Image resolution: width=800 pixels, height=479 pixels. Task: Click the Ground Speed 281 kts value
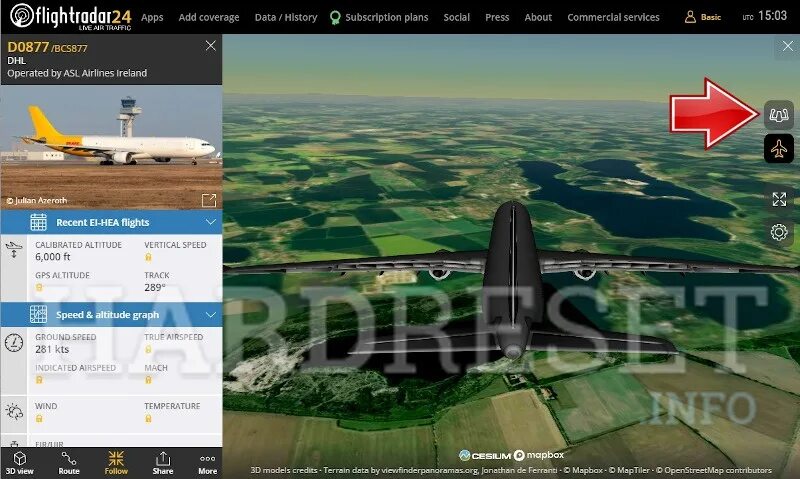[52, 349]
